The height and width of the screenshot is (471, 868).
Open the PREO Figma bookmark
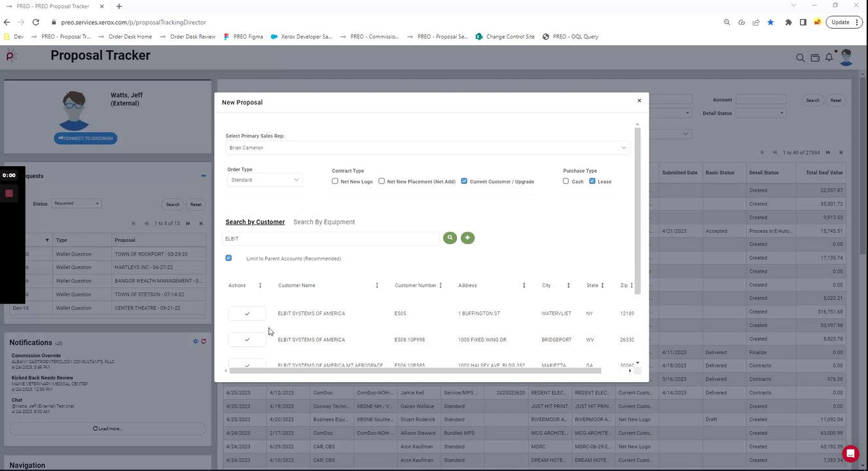pyautogui.click(x=244, y=37)
